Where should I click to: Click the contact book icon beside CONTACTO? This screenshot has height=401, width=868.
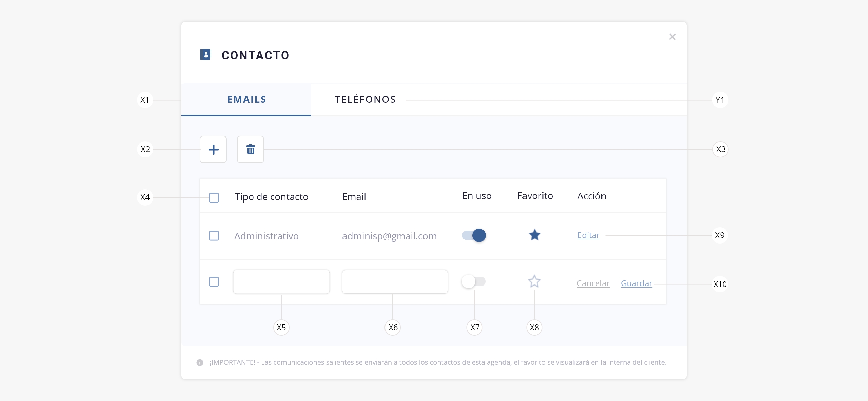(x=205, y=55)
